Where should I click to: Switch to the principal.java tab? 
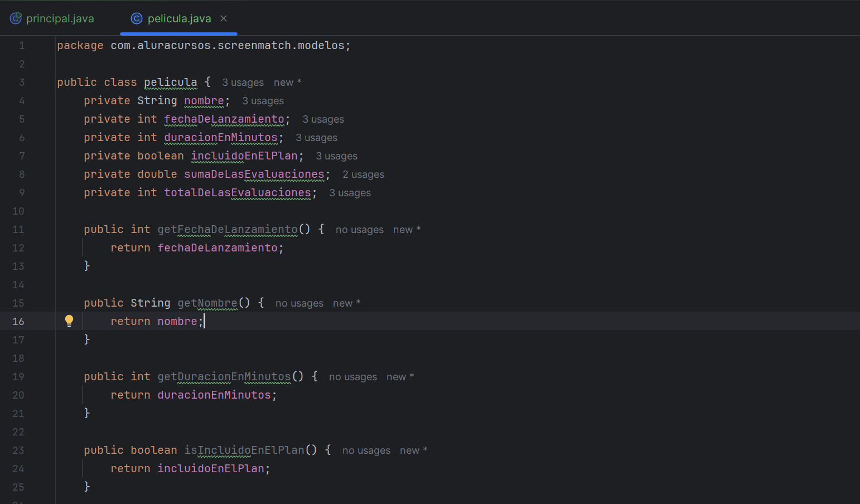52,18
